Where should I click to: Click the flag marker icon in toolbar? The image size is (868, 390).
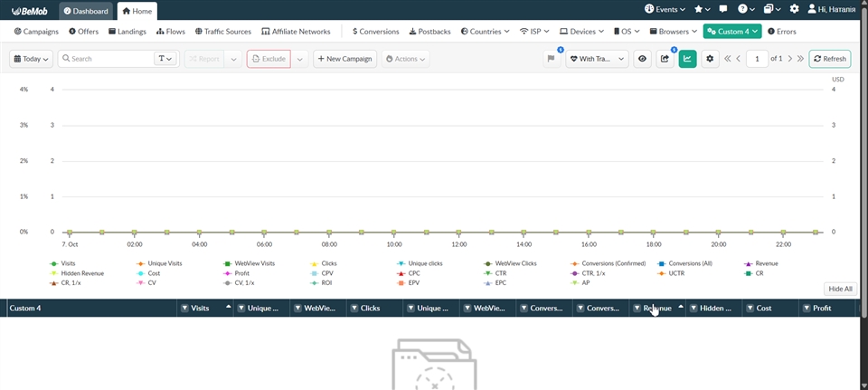(x=552, y=59)
